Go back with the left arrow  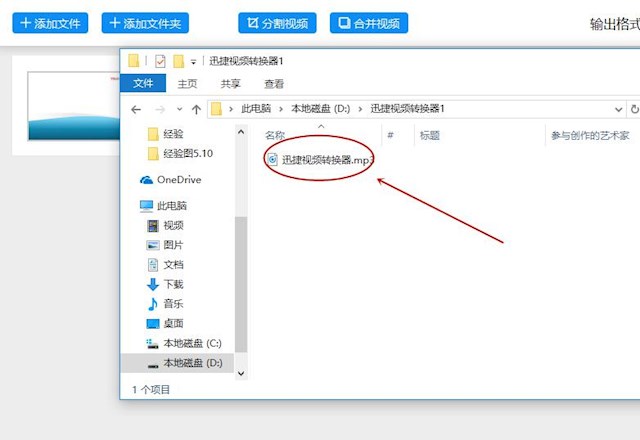136,109
